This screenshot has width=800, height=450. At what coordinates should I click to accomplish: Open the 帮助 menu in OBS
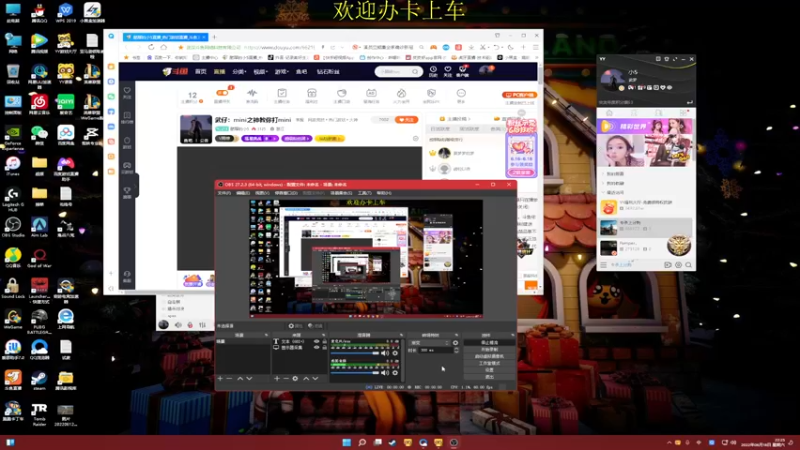coord(384,193)
